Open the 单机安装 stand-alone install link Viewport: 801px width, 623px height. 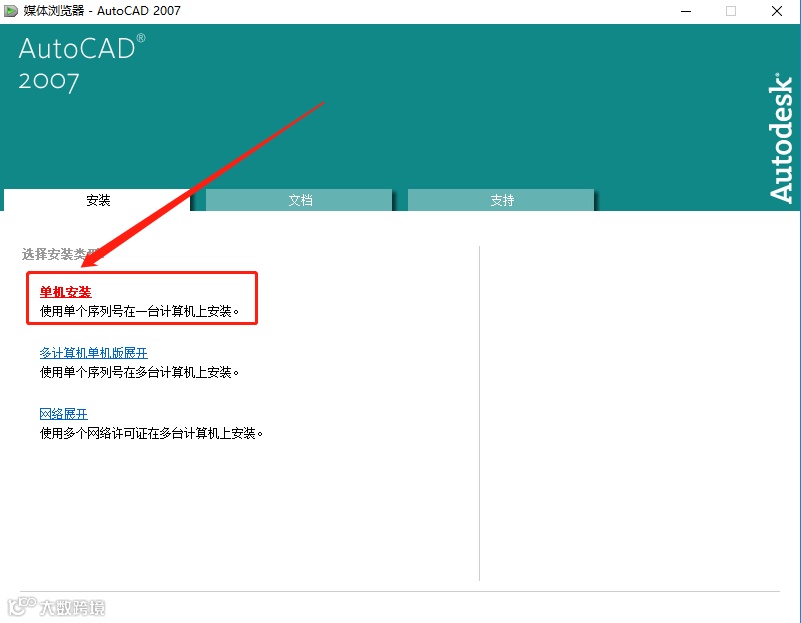click(x=65, y=292)
